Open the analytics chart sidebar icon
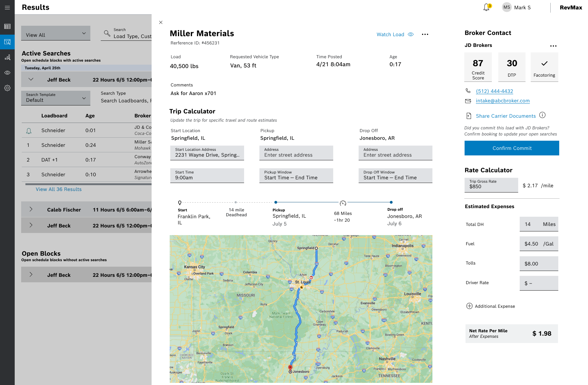The width and height of the screenshot is (588, 385). point(7,57)
